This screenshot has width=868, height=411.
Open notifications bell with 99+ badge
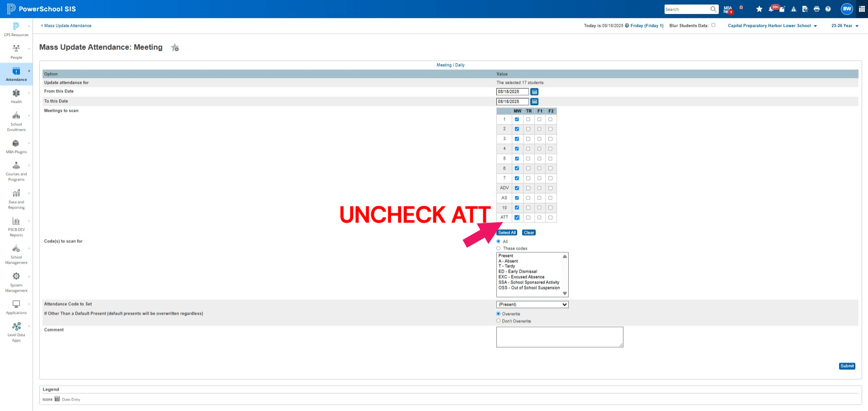click(x=772, y=8)
